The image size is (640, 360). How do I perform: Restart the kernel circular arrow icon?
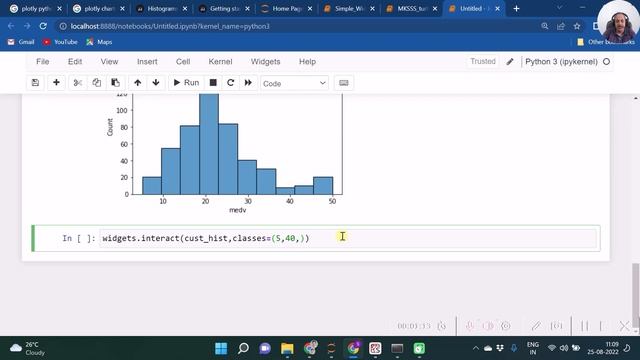click(x=231, y=83)
